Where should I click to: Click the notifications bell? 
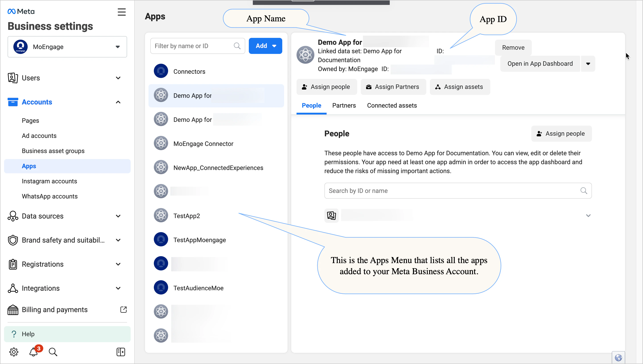(x=34, y=352)
